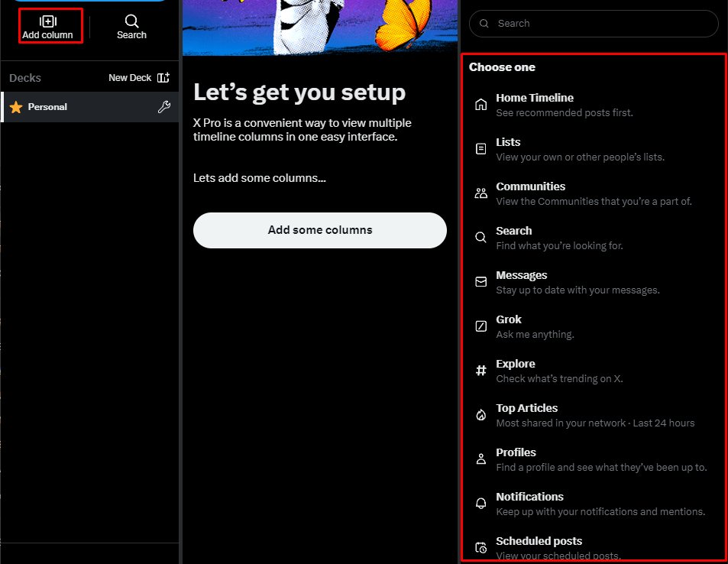The width and height of the screenshot is (728, 564).
Task: Click the Lists document icon
Action: tap(481, 149)
